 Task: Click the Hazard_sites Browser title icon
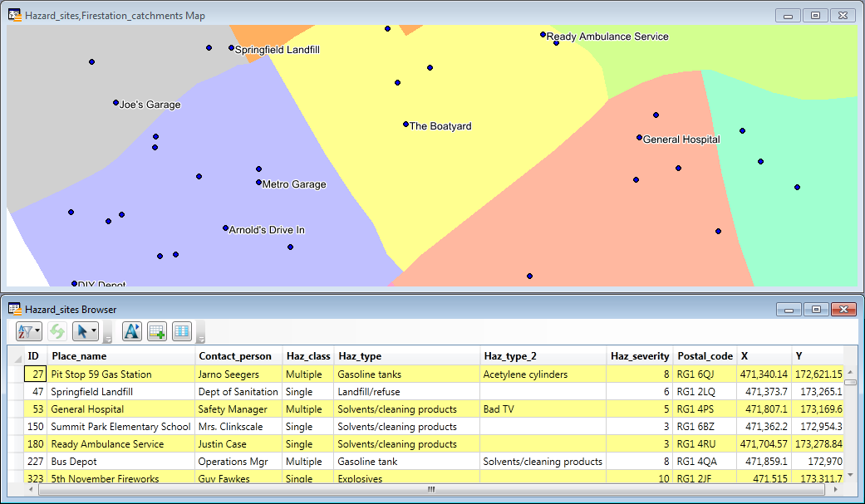click(15, 309)
